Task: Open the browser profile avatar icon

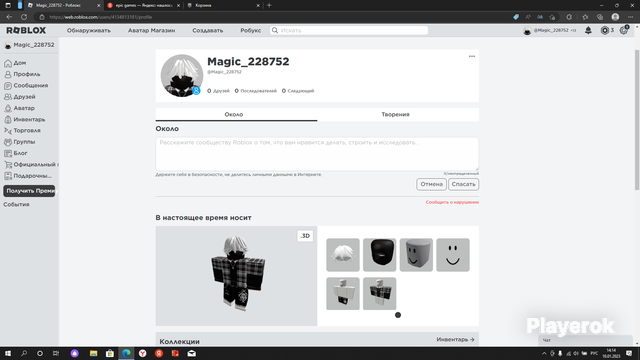Action: pos(615,17)
